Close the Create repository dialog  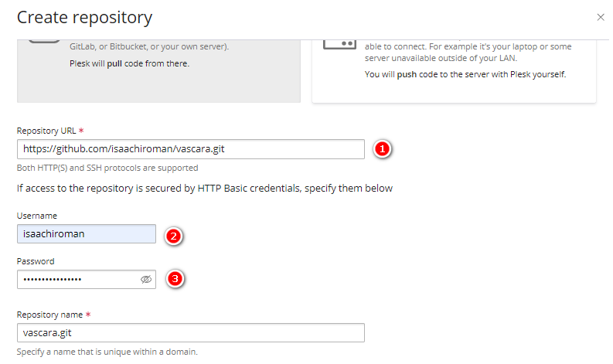[x=601, y=17]
